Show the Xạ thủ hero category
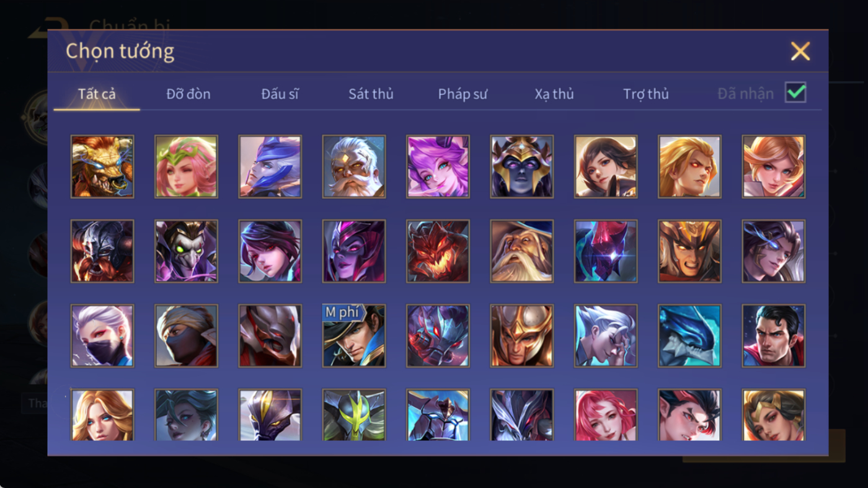Screen dimensions: 868x488 [554, 94]
